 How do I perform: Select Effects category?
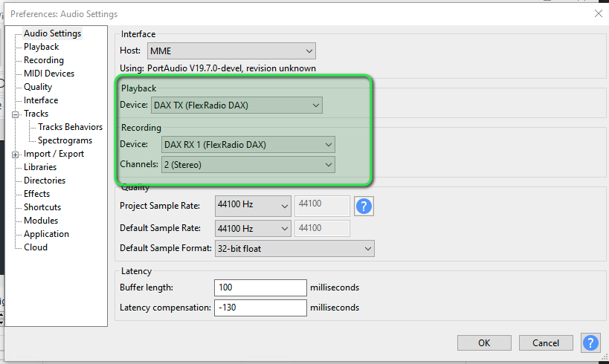[x=37, y=194]
